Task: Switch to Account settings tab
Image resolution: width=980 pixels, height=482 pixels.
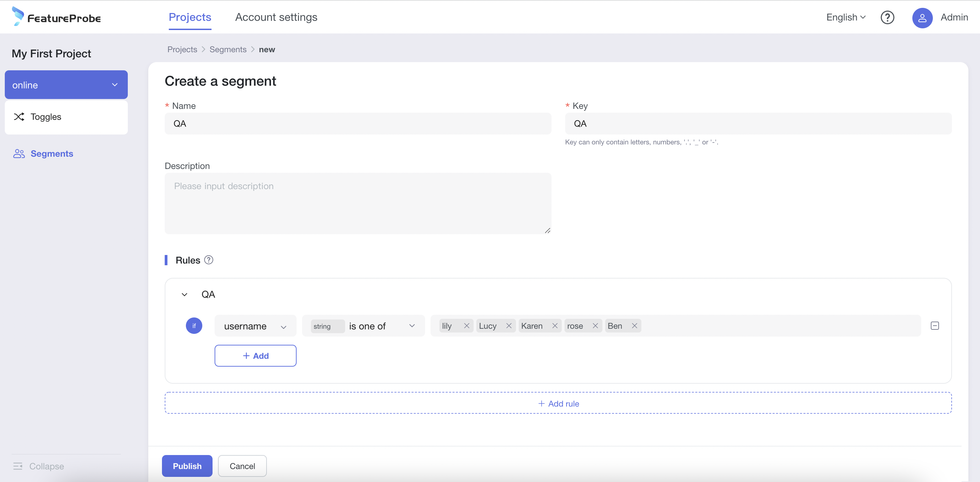Action: click(276, 17)
